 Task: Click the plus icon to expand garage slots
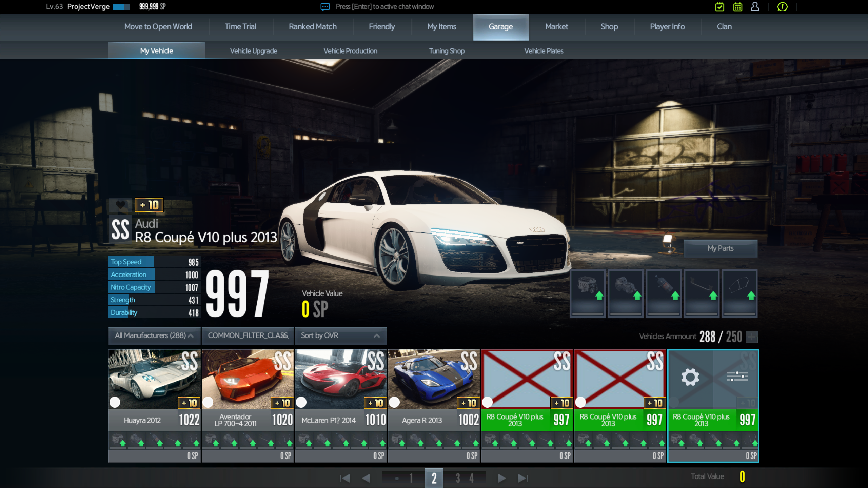click(x=752, y=337)
